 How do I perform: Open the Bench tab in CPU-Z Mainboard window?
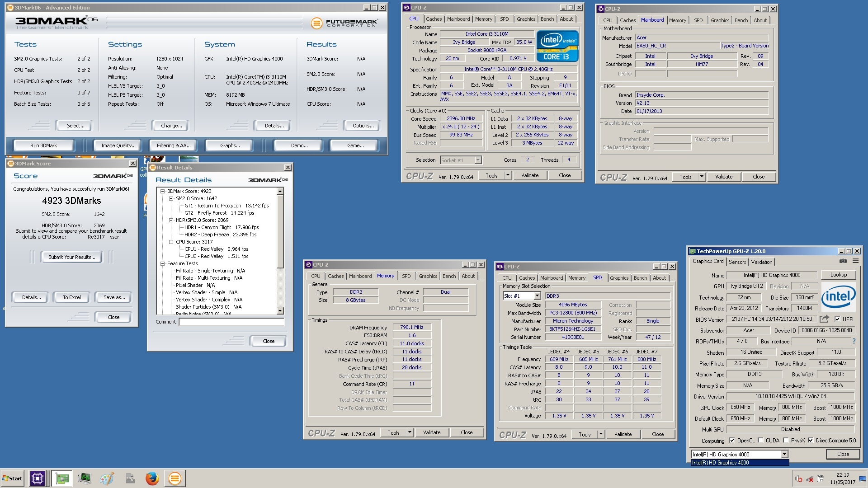[741, 20]
